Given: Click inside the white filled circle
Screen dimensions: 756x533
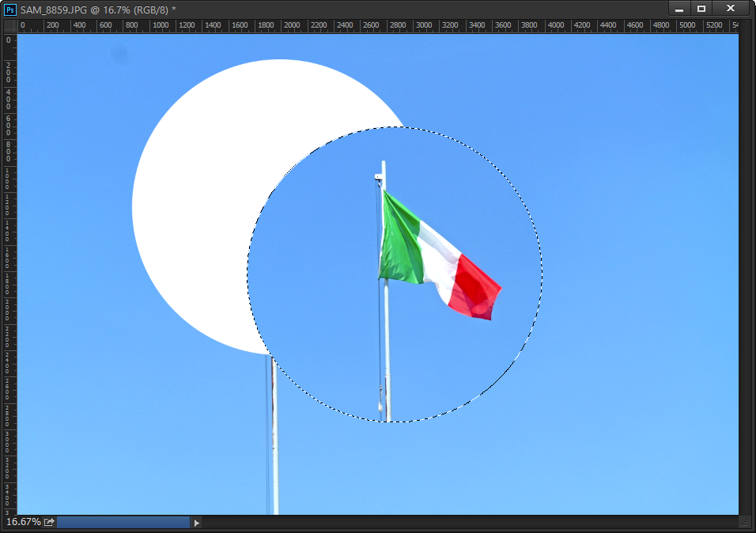Looking at the screenshot, I should [x=206, y=198].
